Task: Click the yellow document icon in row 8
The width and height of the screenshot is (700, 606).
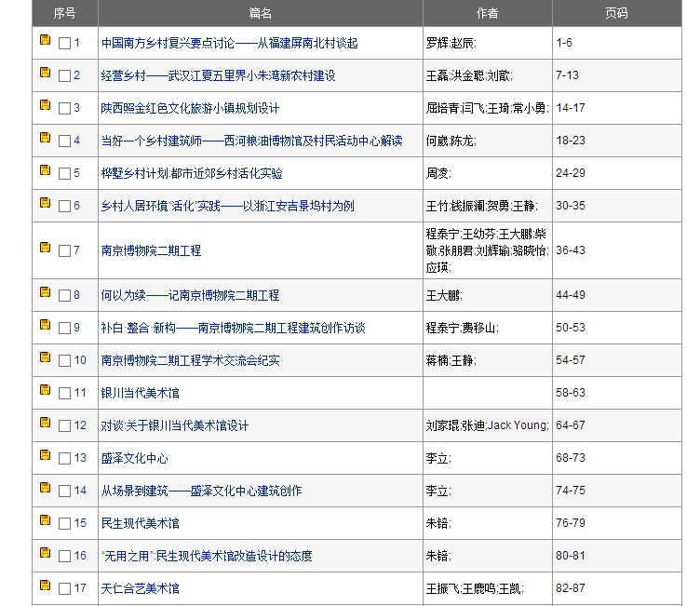Action: tap(45, 292)
